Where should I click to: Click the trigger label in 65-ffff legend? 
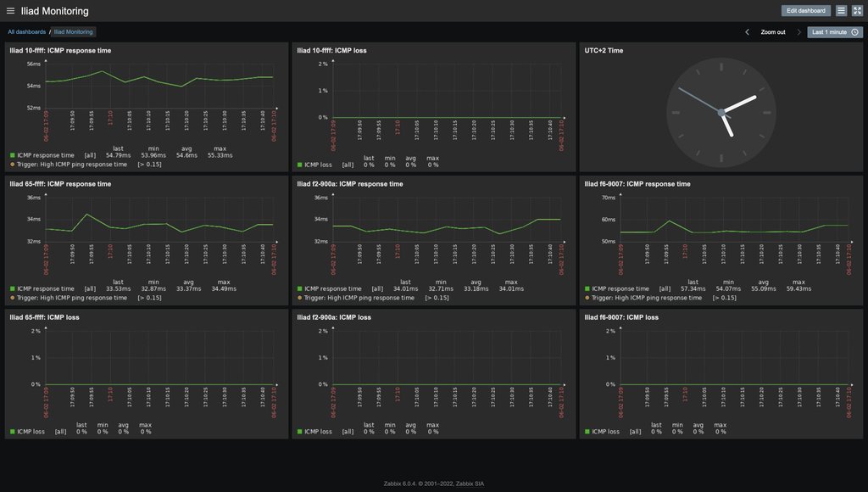[x=72, y=298]
